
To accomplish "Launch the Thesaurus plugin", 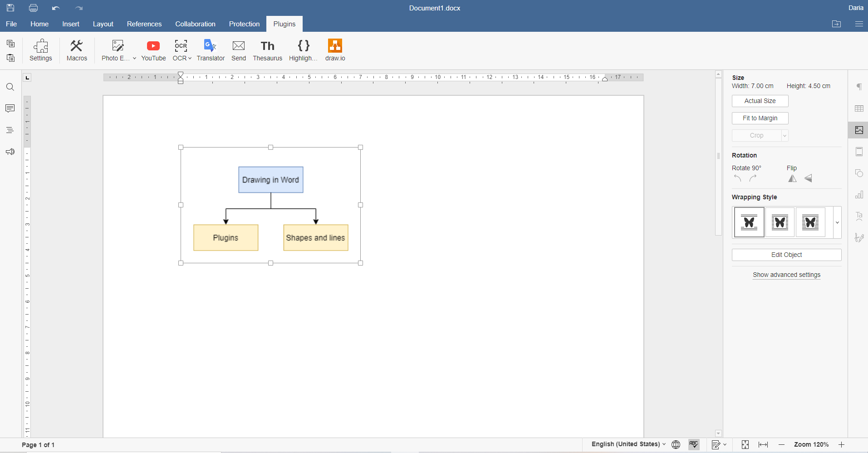I will (x=267, y=50).
